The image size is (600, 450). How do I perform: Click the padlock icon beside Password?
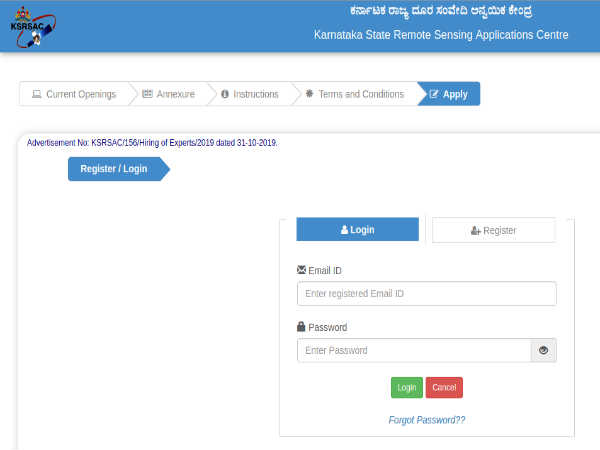click(x=302, y=327)
